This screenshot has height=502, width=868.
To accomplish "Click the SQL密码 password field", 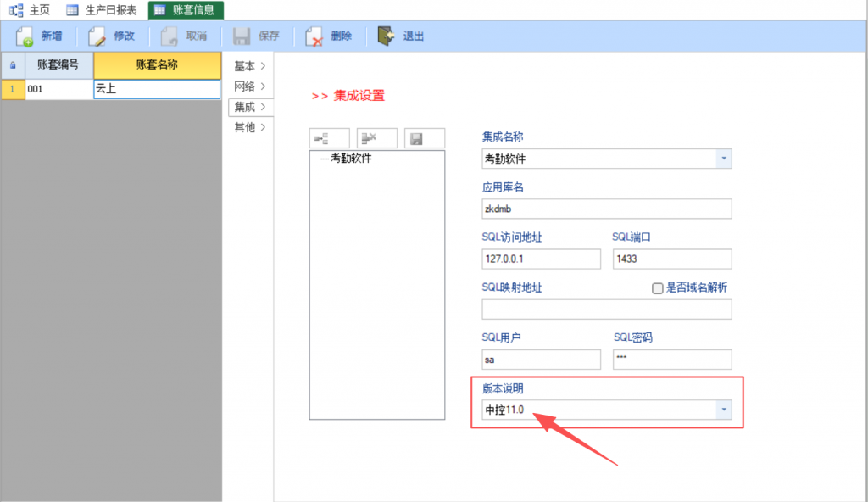I will click(x=671, y=360).
